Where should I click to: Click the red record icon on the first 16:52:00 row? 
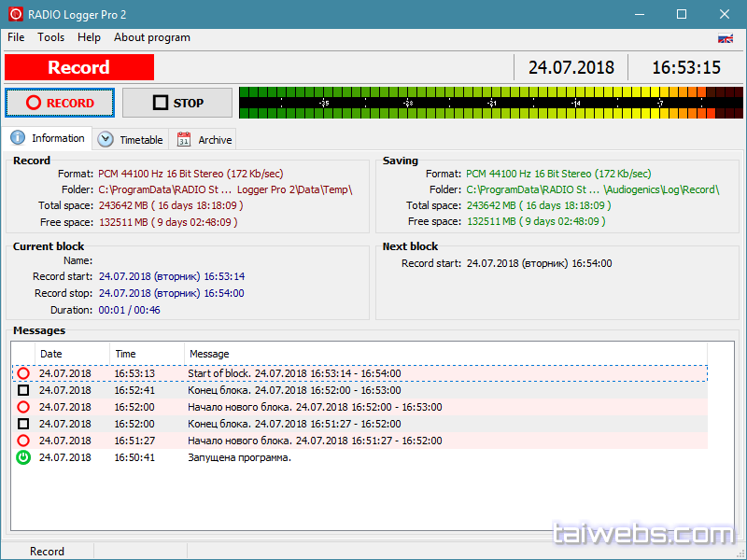click(x=23, y=407)
